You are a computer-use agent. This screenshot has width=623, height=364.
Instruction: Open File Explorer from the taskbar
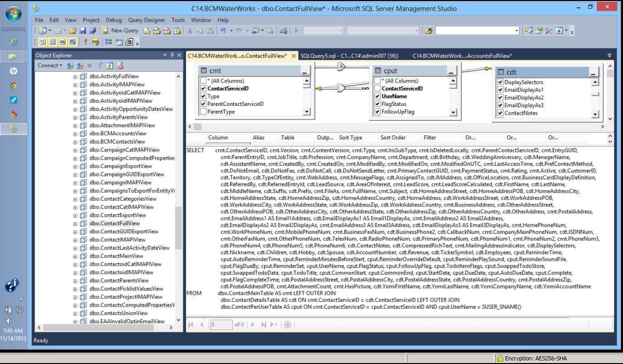point(13,56)
